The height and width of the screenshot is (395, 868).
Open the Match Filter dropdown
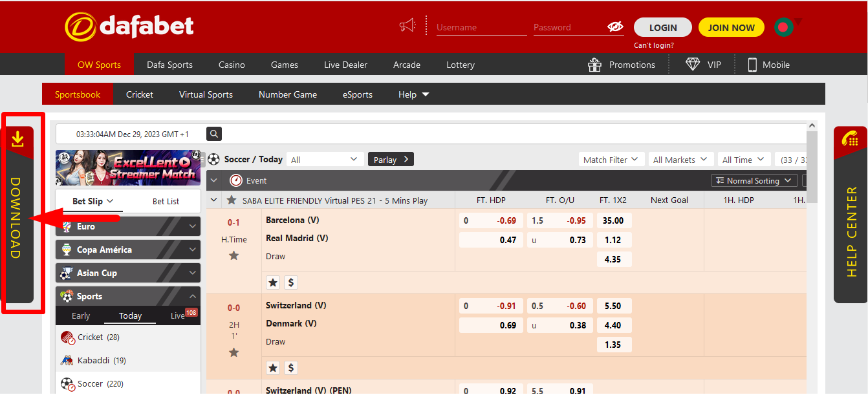[611, 159]
